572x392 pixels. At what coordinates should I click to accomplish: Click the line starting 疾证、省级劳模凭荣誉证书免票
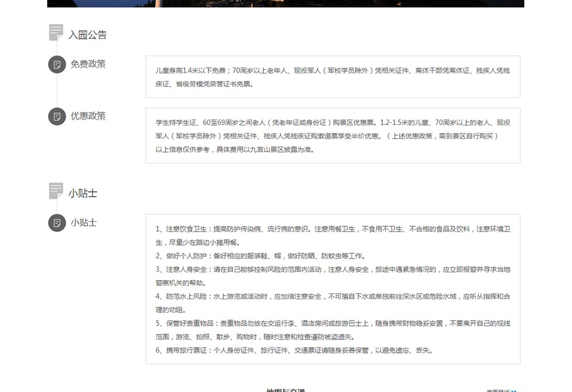coord(204,84)
